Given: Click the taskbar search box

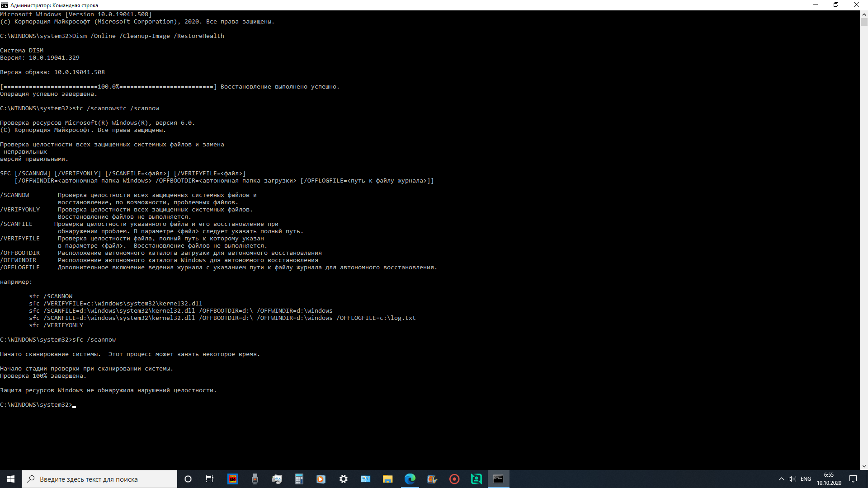Looking at the screenshot, I should [99, 479].
